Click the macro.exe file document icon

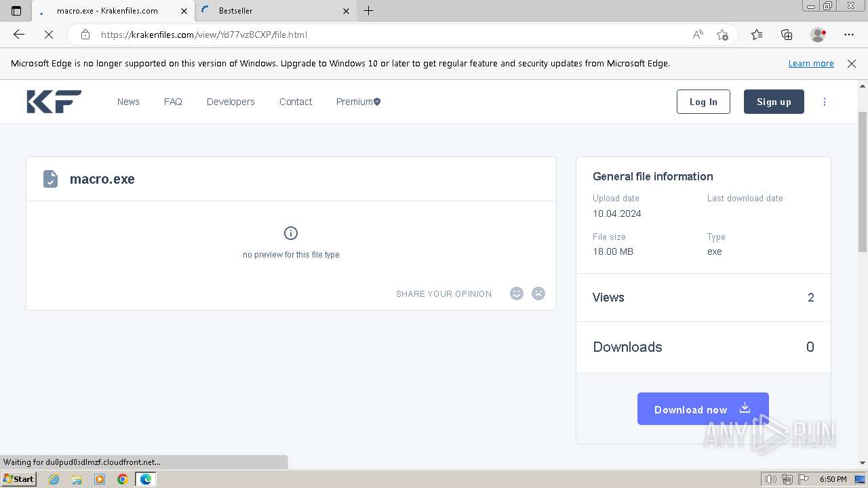coord(50,179)
